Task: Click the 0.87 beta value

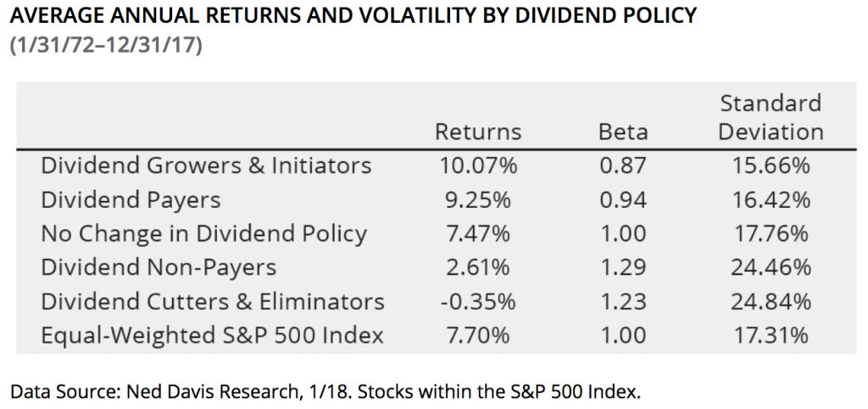Action: tap(623, 165)
